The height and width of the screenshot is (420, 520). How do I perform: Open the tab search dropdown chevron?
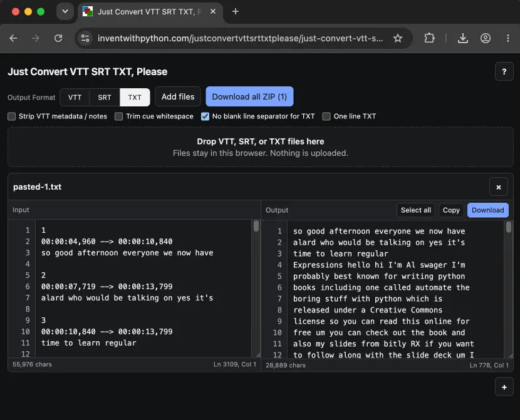pyautogui.click(x=65, y=12)
